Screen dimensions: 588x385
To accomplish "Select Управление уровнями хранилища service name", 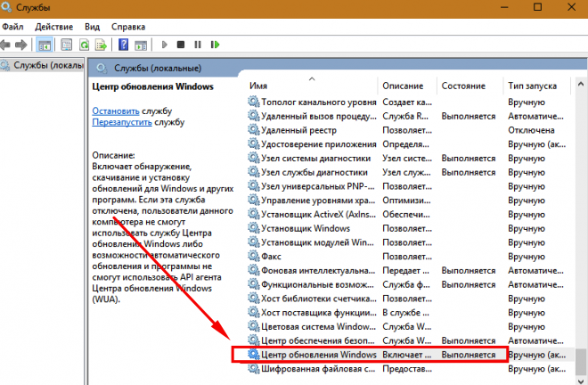I will tap(318, 201).
